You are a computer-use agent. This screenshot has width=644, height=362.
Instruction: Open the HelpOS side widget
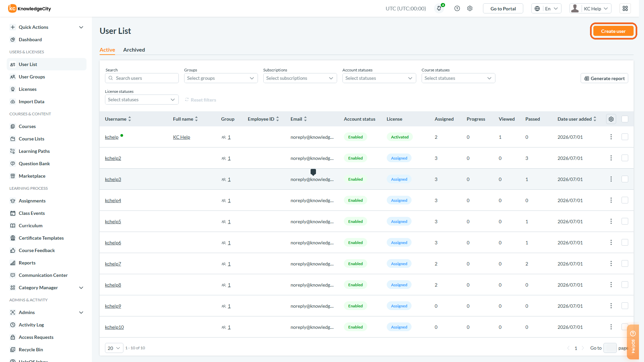click(x=633, y=342)
